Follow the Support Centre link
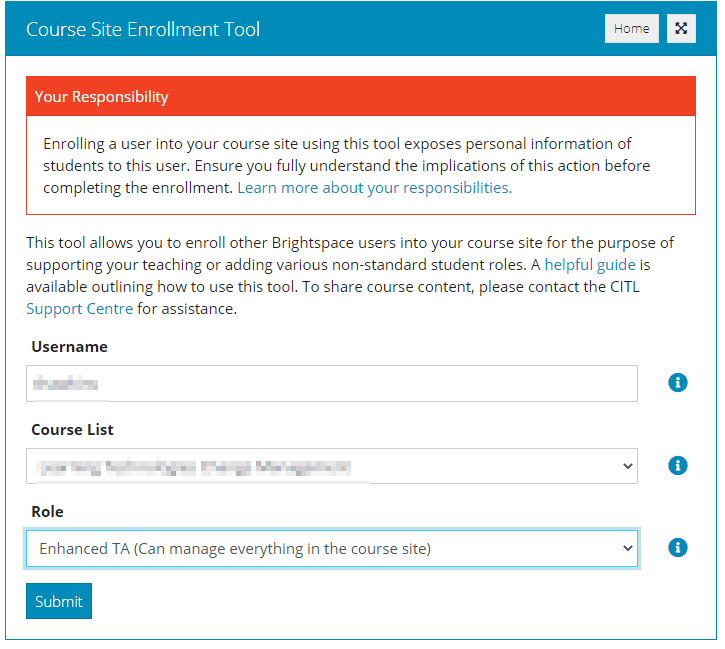This screenshot has height=649, width=725. [x=80, y=309]
